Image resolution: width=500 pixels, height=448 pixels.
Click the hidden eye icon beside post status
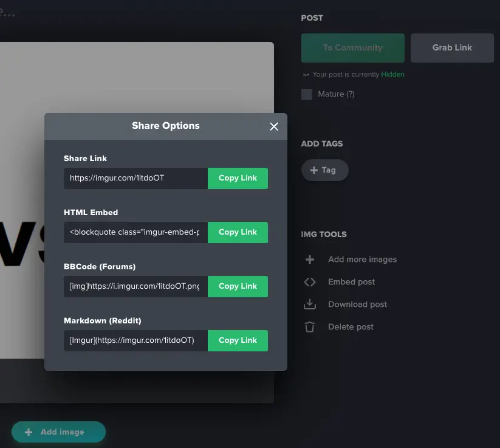point(306,75)
